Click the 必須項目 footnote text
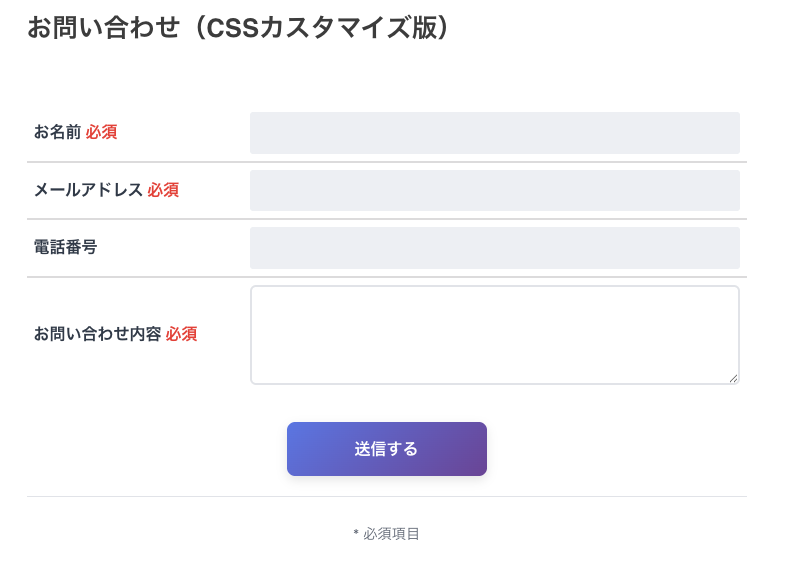The height and width of the screenshot is (568, 795). 391,534
